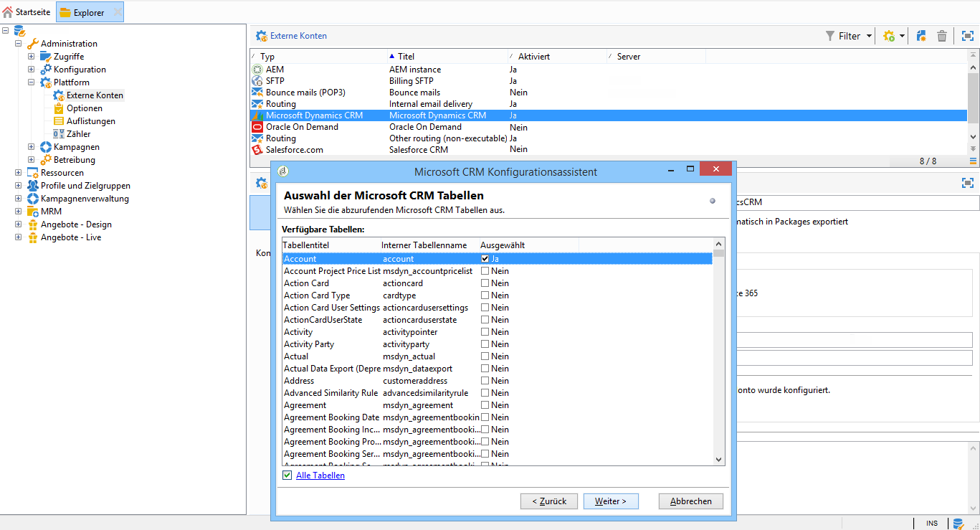
Task: Check the Address table checkbox
Action: click(485, 381)
